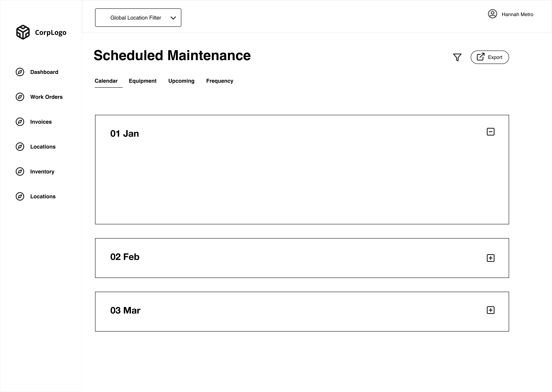
Task: Collapse the 01 Jan section
Action: point(490,132)
